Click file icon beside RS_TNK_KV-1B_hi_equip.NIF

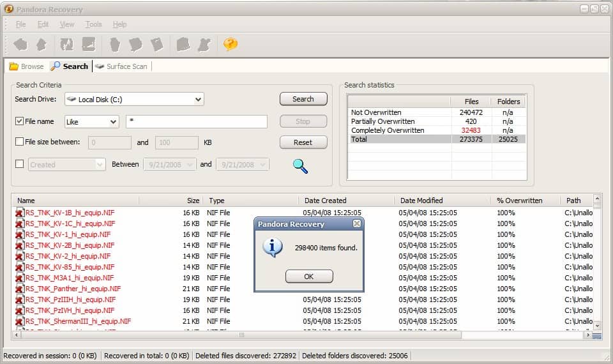[x=20, y=213]
